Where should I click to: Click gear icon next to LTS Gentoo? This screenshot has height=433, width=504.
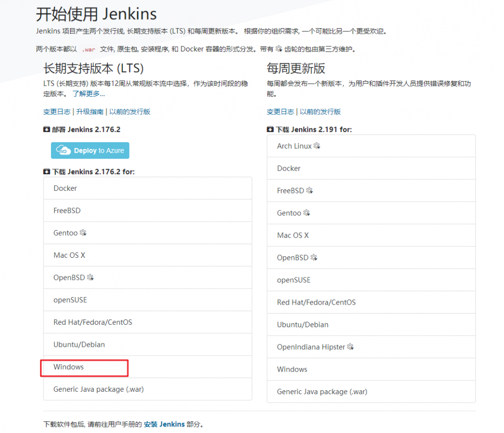click(x=83, y=233)
